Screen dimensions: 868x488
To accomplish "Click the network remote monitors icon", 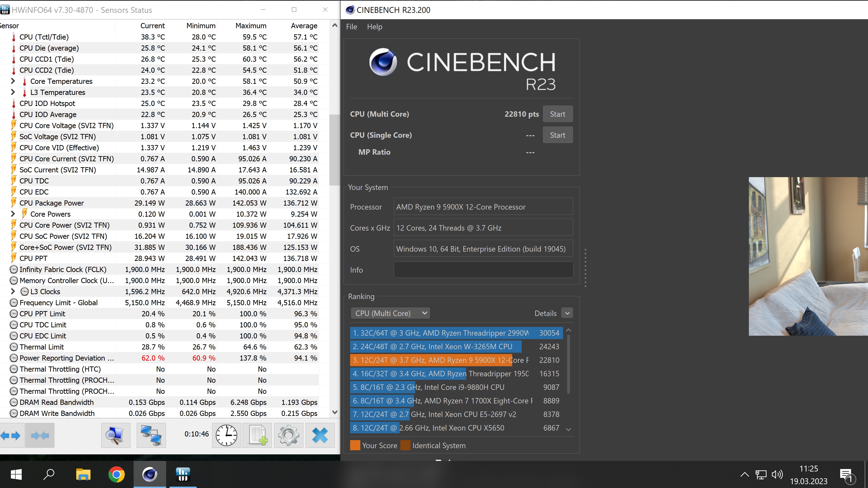I will 151,435.
